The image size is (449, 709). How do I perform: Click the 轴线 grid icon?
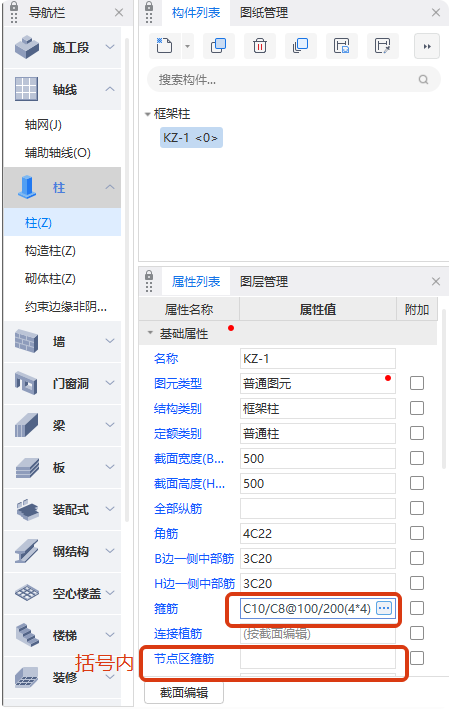coord(27,89)
